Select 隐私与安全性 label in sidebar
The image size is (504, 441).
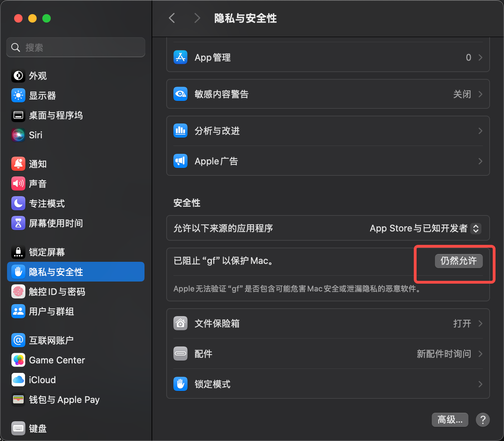56,272
